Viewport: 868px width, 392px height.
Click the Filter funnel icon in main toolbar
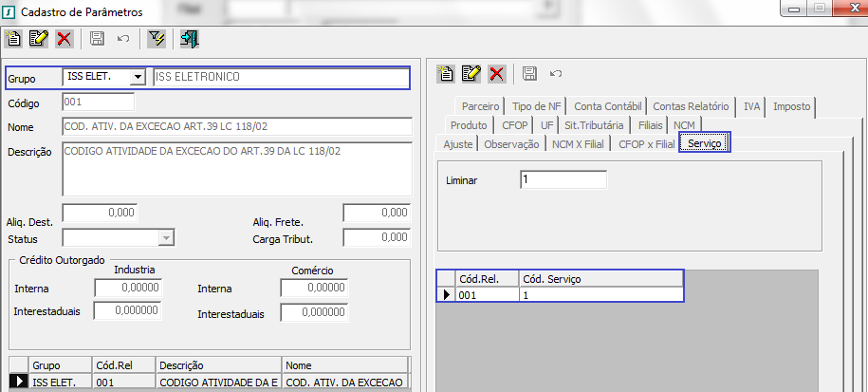tap(157, 39)
